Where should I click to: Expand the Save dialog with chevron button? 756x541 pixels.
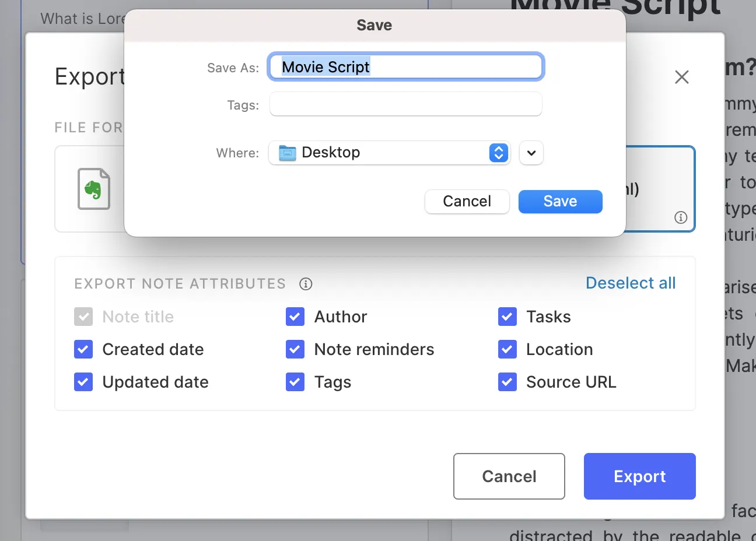[x=531, y=153]
